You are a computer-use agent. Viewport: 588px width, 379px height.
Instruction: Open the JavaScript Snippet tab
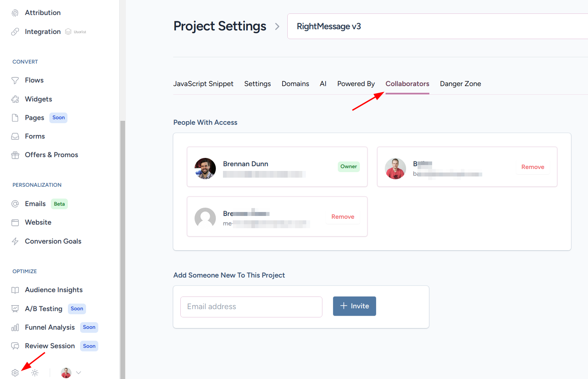203,84
